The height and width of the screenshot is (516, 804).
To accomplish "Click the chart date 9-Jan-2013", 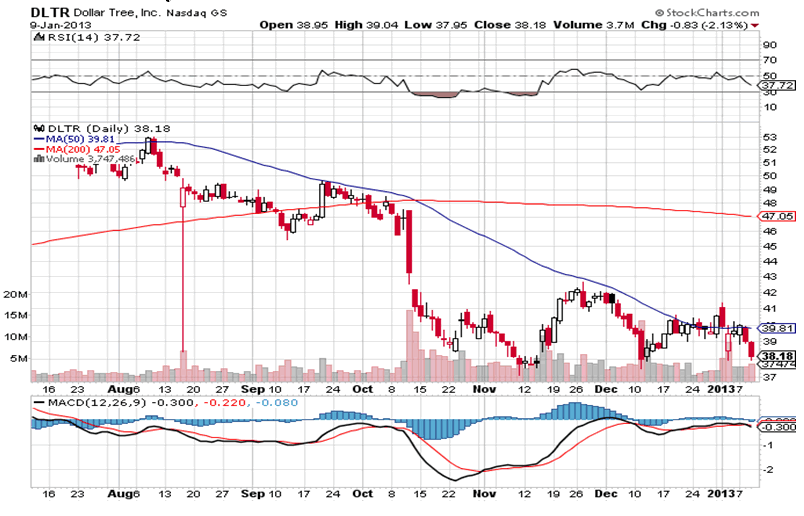I will 61,25.
